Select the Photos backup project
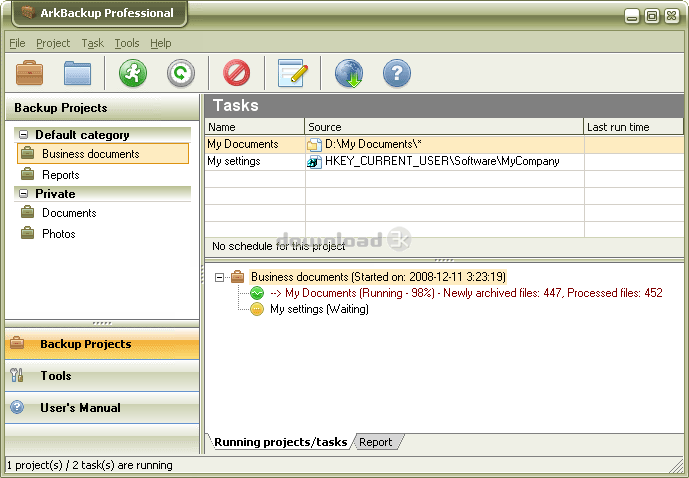The width and height of the screenshot is (689, 478). (59, 234)
